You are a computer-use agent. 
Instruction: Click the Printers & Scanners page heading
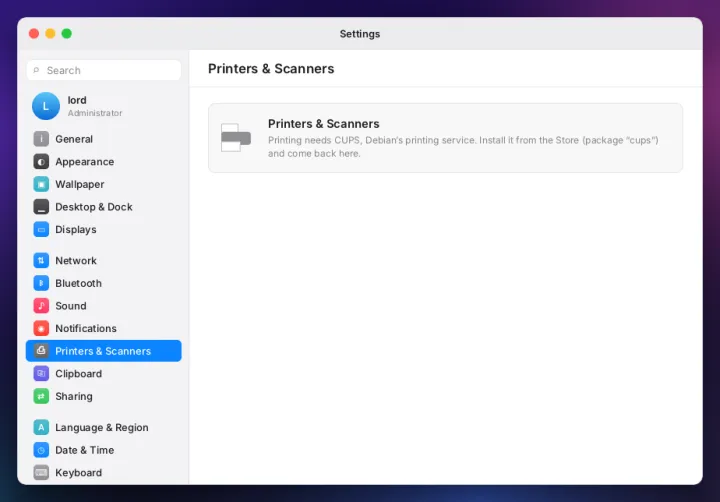pyautogui.click(x=271, y=68)
